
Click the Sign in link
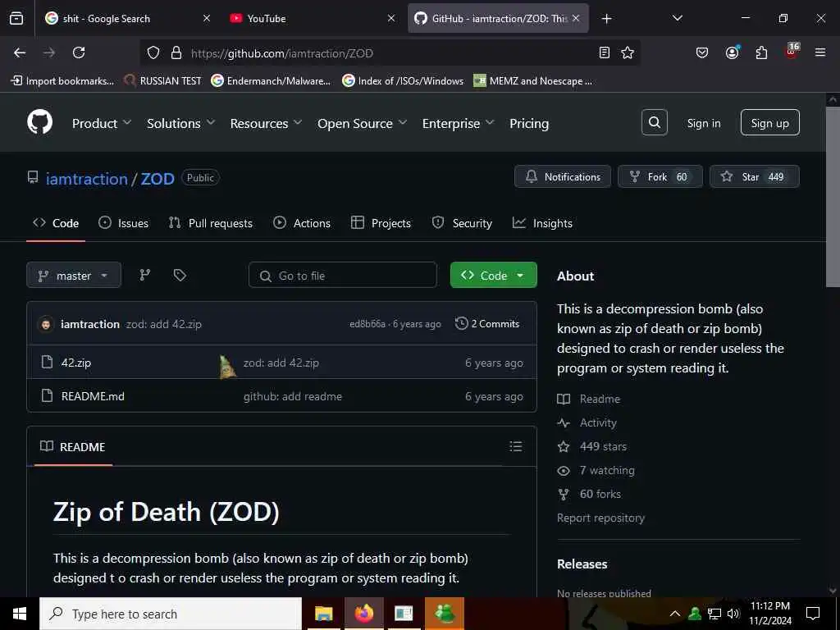703,123
